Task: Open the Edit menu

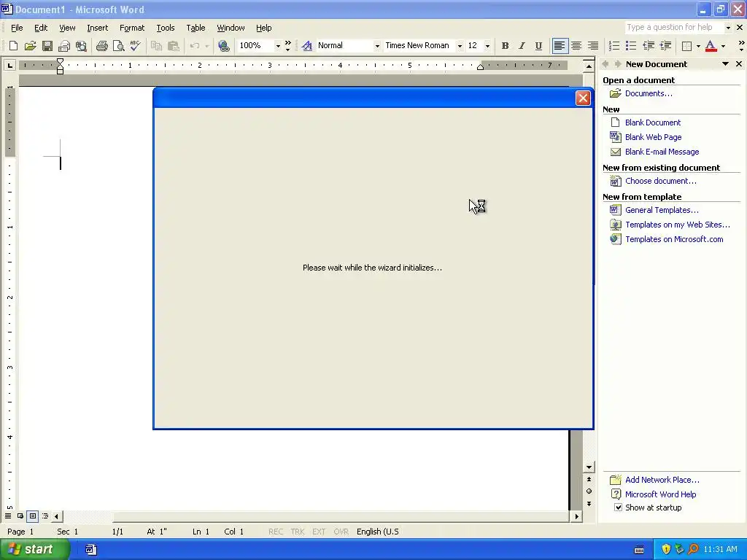Action: (x=41, y=28)
